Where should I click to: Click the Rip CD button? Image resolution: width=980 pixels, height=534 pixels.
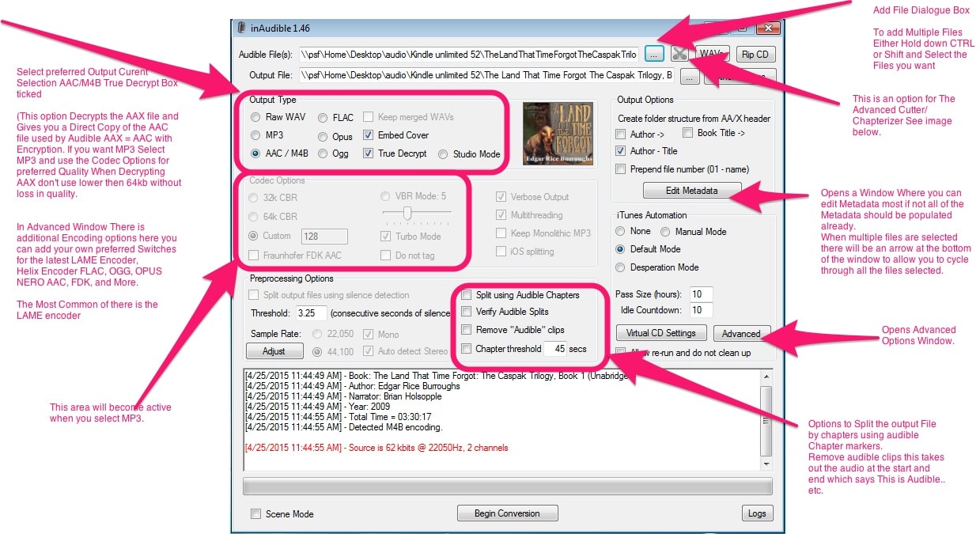[x=755, y=55]
